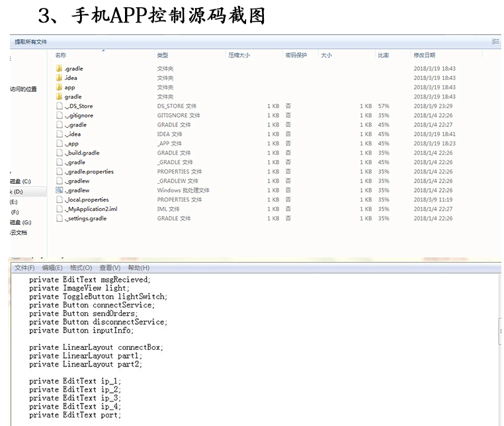
Task: Click the ._settings.gradle file icon
Action: (59, 218)
